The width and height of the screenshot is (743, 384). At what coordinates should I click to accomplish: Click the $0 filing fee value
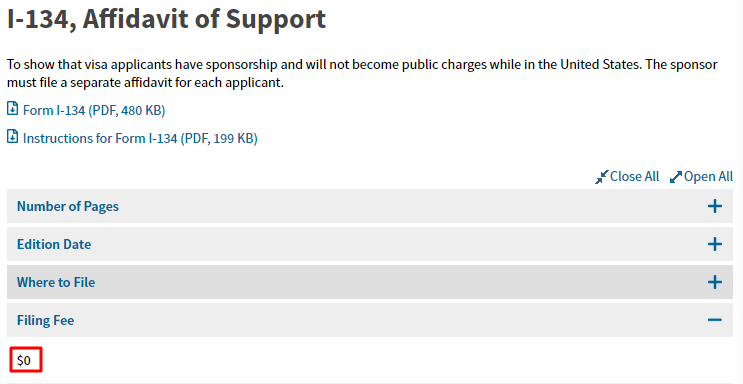coord(24,360)
